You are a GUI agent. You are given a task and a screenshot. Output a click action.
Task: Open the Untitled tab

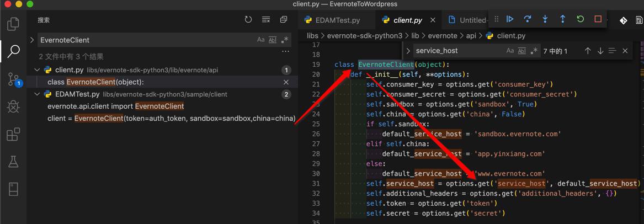pos(467,20)
